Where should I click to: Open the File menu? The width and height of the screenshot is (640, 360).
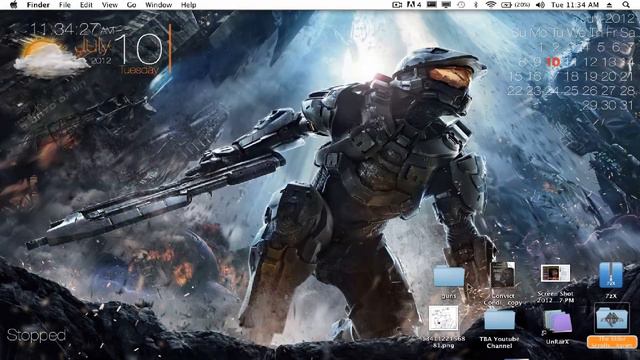pos(64,5)
